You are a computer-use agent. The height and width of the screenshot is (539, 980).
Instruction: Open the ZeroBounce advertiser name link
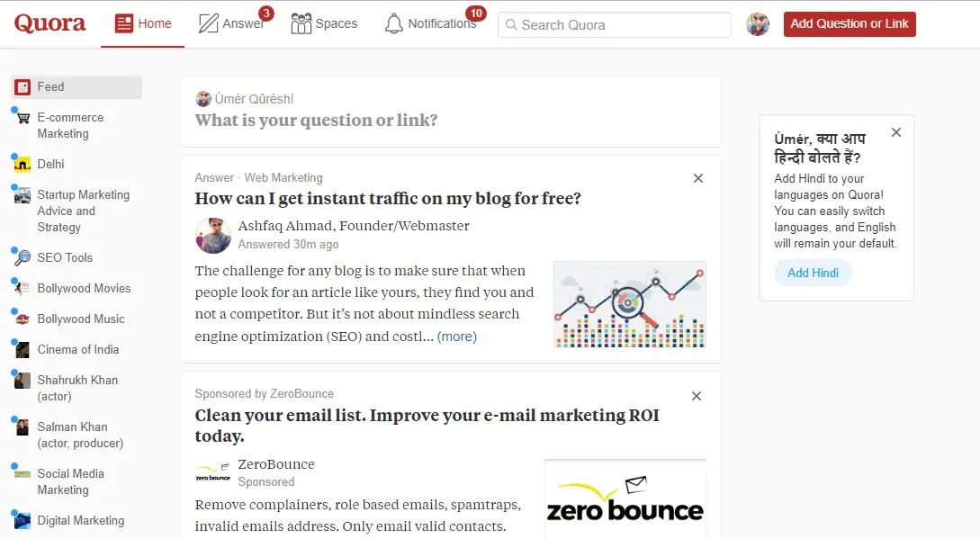coord(275,464)
